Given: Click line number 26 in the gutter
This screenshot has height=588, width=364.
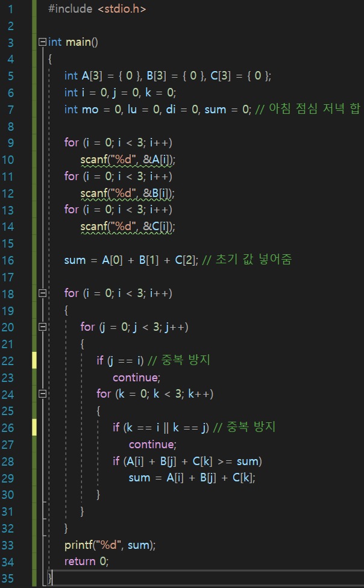Looking at the screenshot, I should [x=7, y=428].
